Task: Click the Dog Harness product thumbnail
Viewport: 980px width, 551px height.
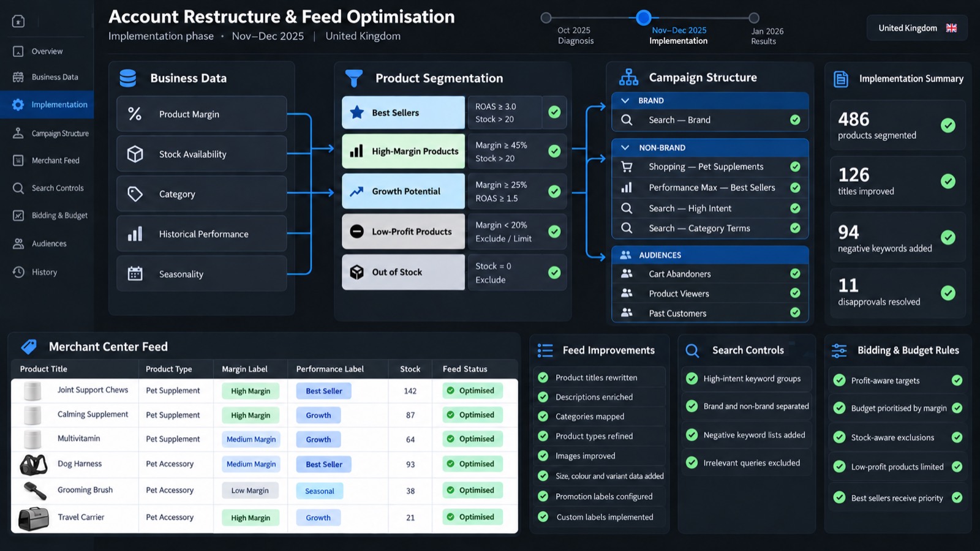Action: (x=34, y=465)
